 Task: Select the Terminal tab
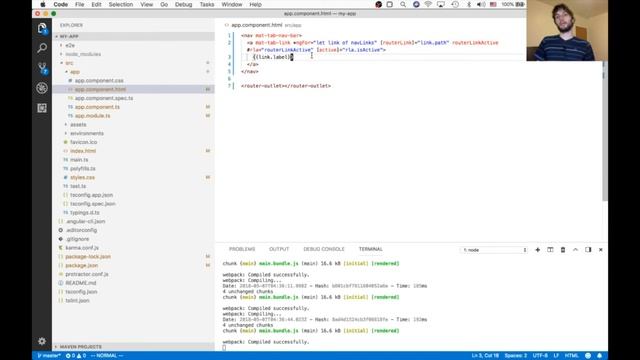(x=371, y=249)
